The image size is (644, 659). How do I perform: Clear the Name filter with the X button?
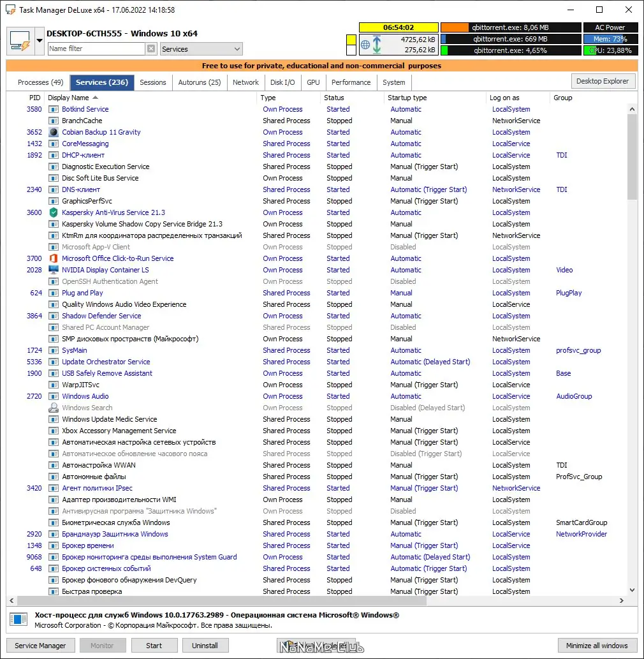click(151, 48)
